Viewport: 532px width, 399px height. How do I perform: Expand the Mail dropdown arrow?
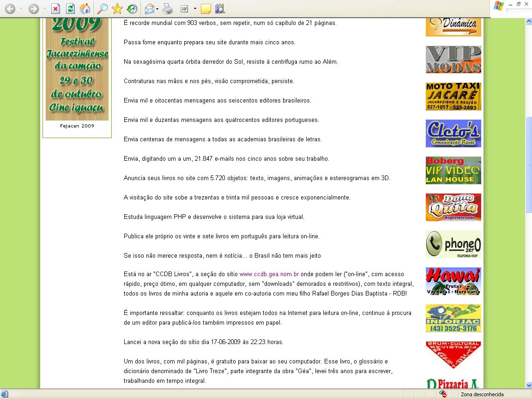[157, 9]
